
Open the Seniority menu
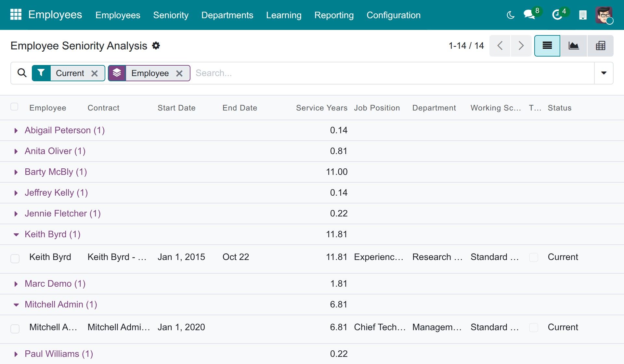[x=171, y=15]
